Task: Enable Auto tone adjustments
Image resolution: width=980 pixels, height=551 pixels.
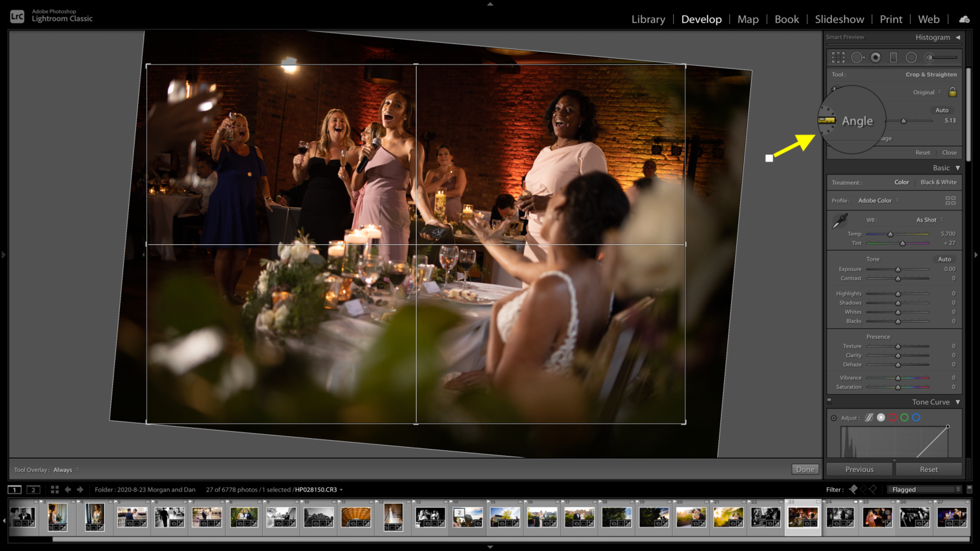Action: point(944,259)
